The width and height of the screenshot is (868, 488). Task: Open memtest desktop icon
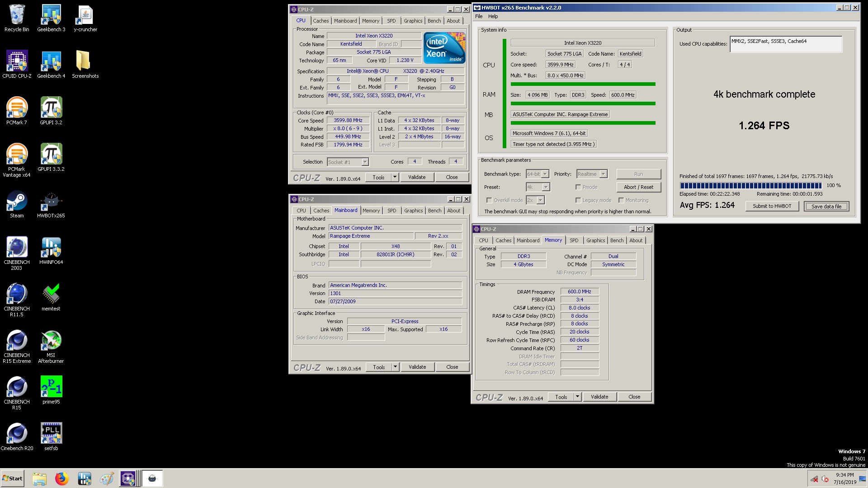coord(51,297)
